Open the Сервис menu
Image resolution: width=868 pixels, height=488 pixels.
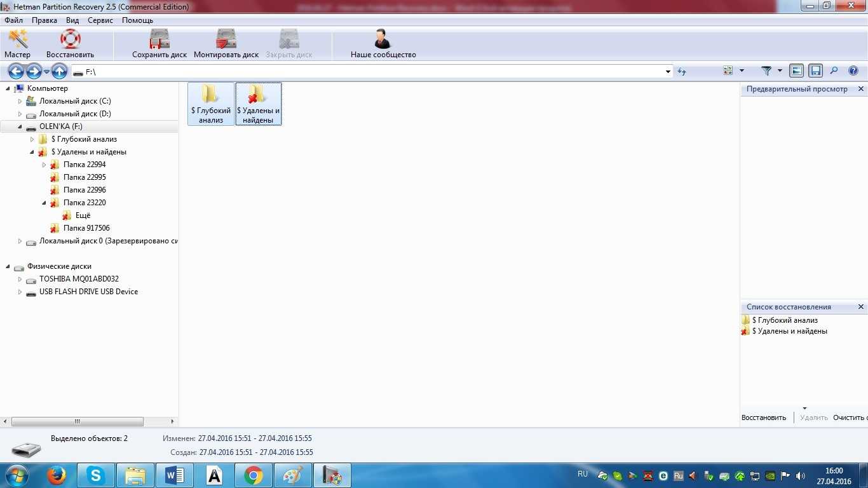point(100,20)
